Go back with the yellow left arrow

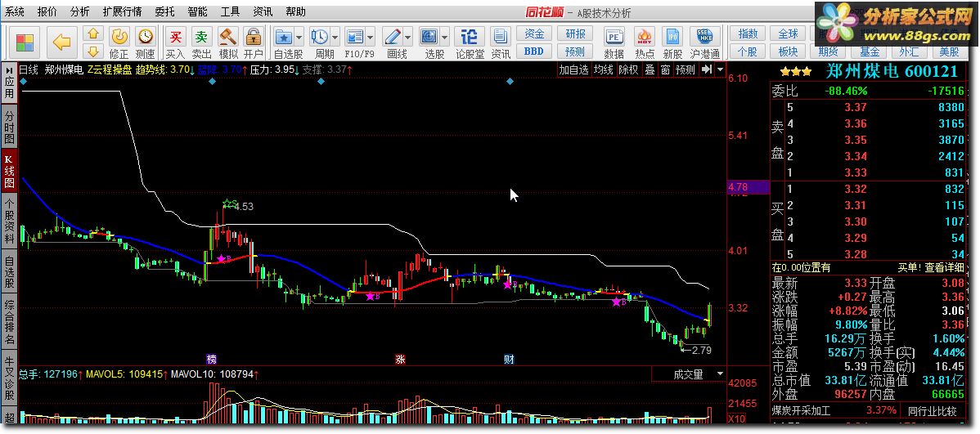tap(61, 43)
